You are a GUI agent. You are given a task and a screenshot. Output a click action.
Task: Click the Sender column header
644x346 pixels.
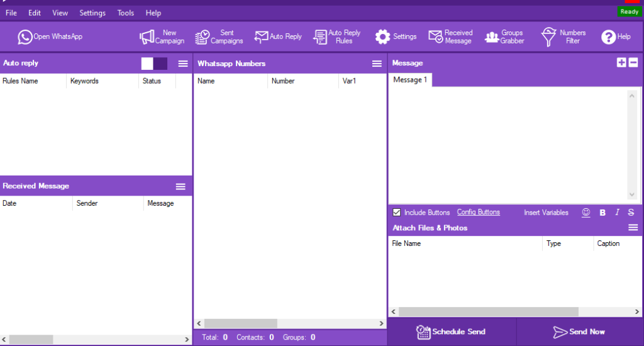(108, 203)
